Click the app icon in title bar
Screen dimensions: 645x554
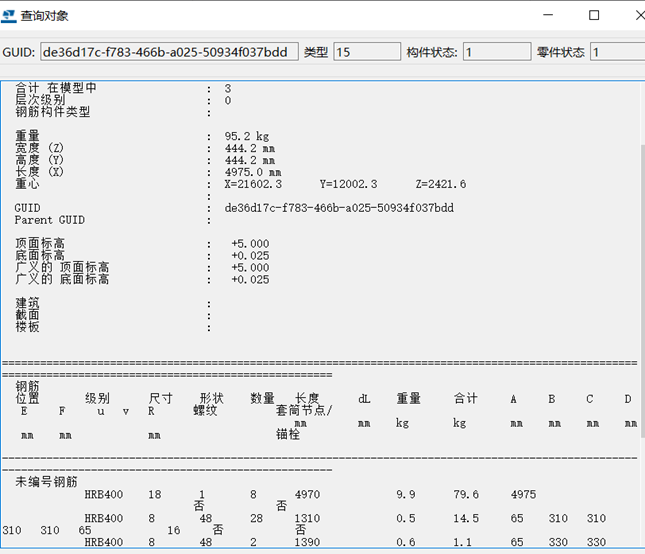9,16
